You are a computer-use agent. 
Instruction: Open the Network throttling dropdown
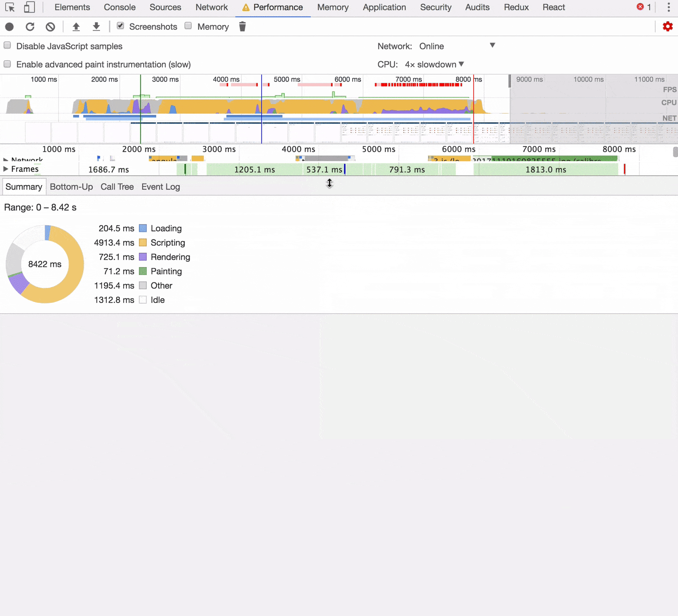click(x=456, y=46)
